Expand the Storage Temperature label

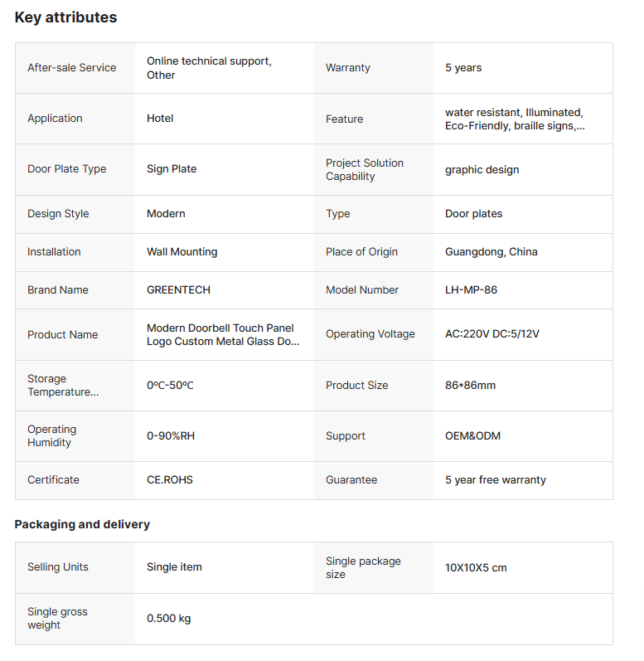[x=63, y=386]
